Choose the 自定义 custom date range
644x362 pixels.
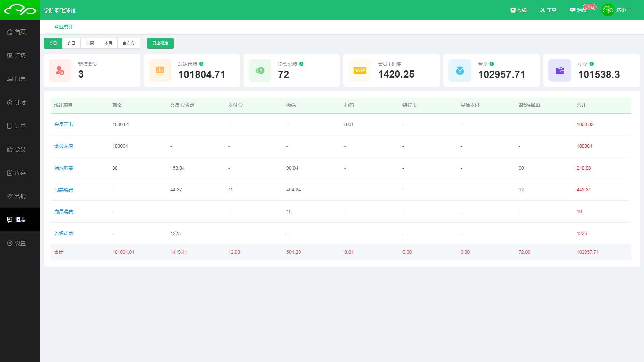128,43
